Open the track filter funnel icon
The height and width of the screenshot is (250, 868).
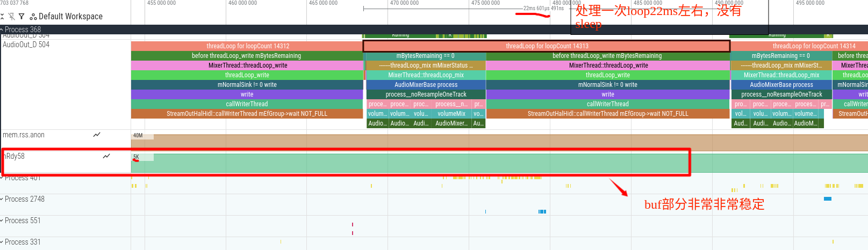coord(21,17)
